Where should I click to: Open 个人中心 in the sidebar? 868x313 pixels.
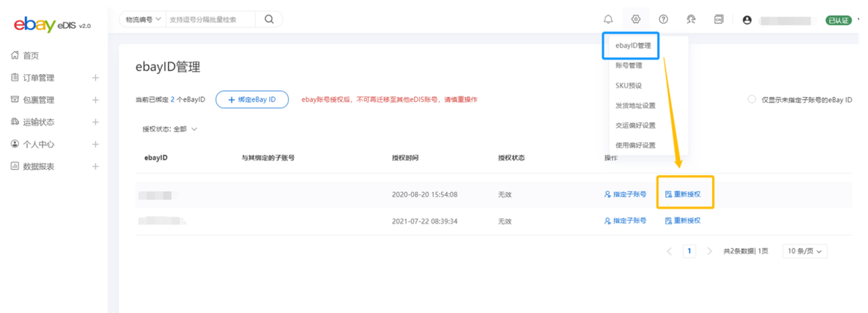pos(39,144)
